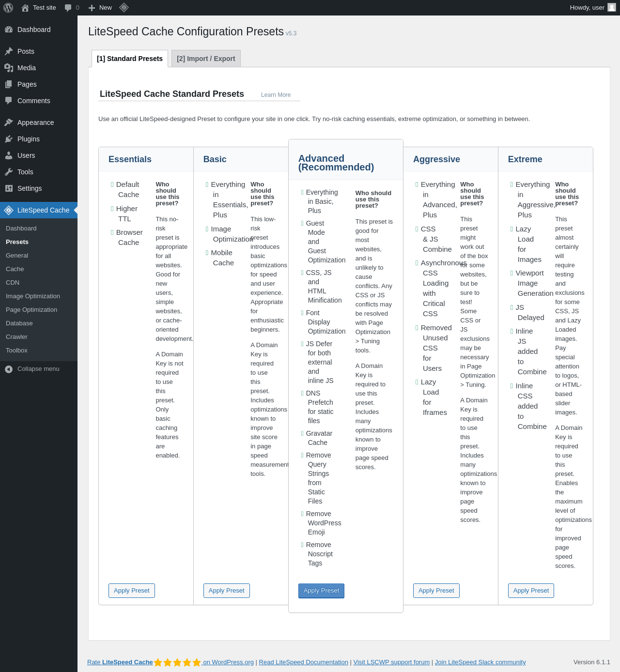
Task: Join LiteSpeed Slack community link
Action: coord(480,662)
